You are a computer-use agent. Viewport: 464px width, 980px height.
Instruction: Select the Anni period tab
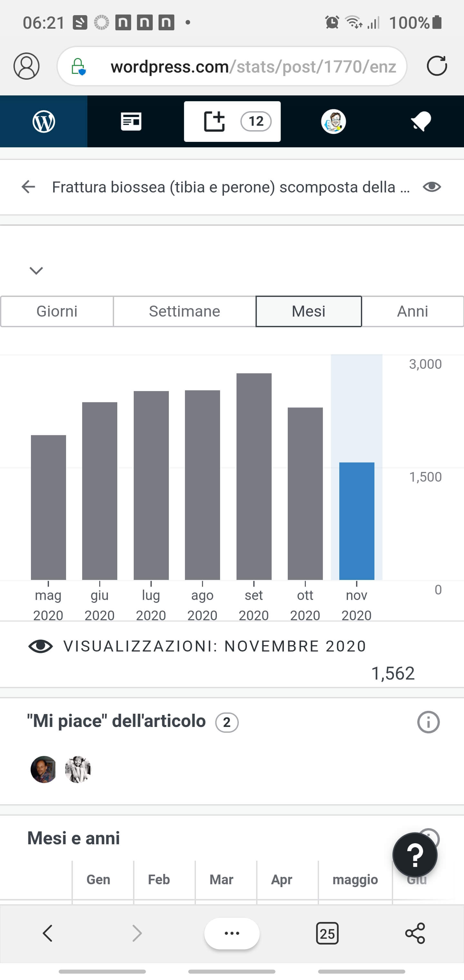pyautogui.click(x=413, y=311)
